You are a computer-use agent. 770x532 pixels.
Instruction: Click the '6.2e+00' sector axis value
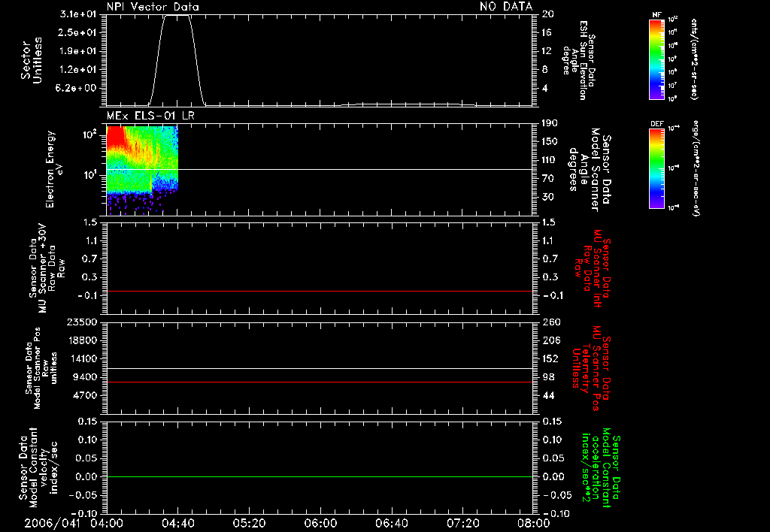tap(77, 89)
